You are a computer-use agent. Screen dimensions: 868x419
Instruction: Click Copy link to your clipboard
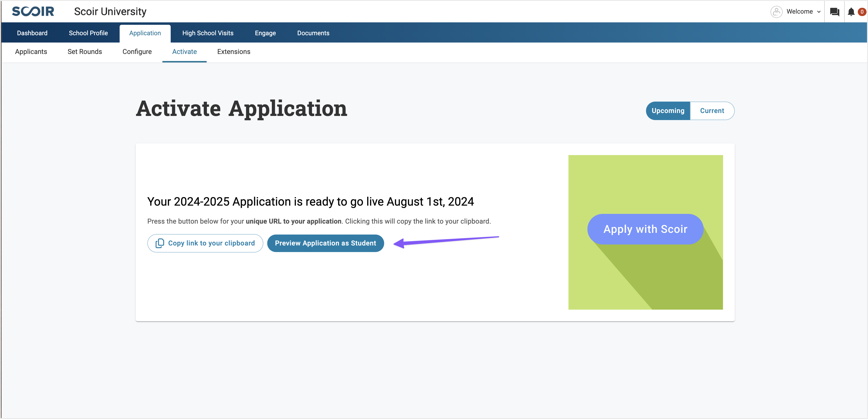[x=205, y=243]
